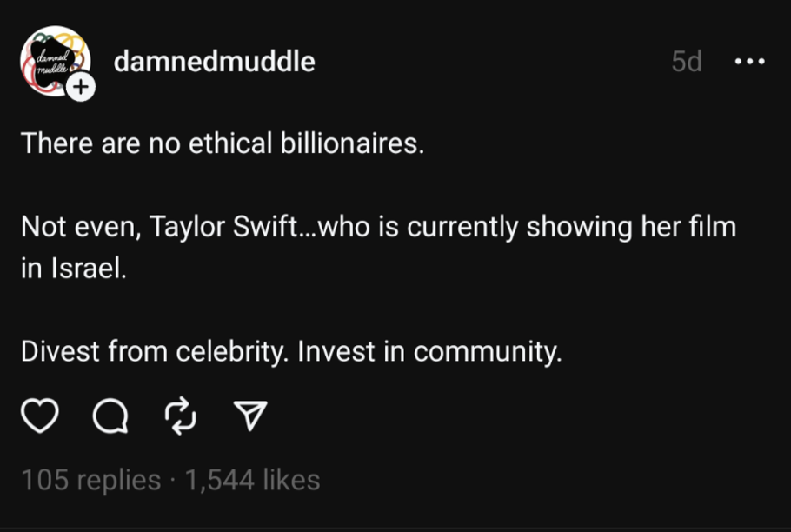
Task: Click the 'There are no ethical billionaires.' sentence
Action: [x=223, y=143]
